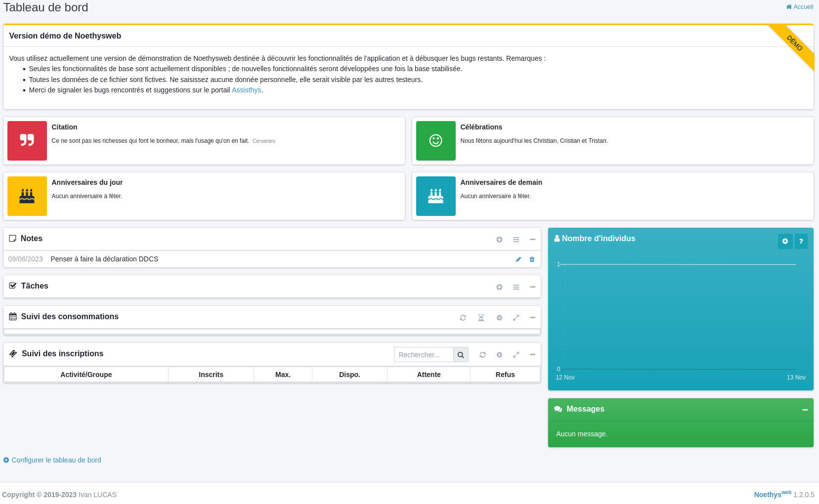819x504 pixels.
Task: Focus the Rechercher search field
Action: pos(424,355)
